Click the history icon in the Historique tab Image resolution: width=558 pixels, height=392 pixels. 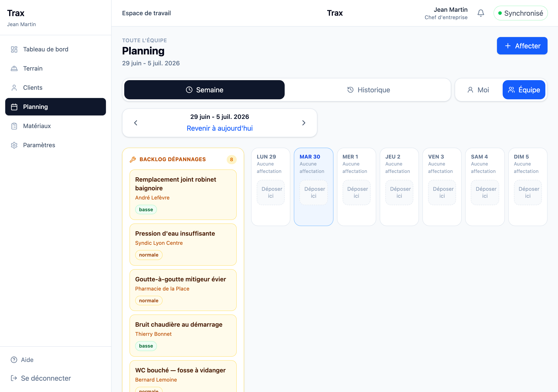(x=350, y=90)
